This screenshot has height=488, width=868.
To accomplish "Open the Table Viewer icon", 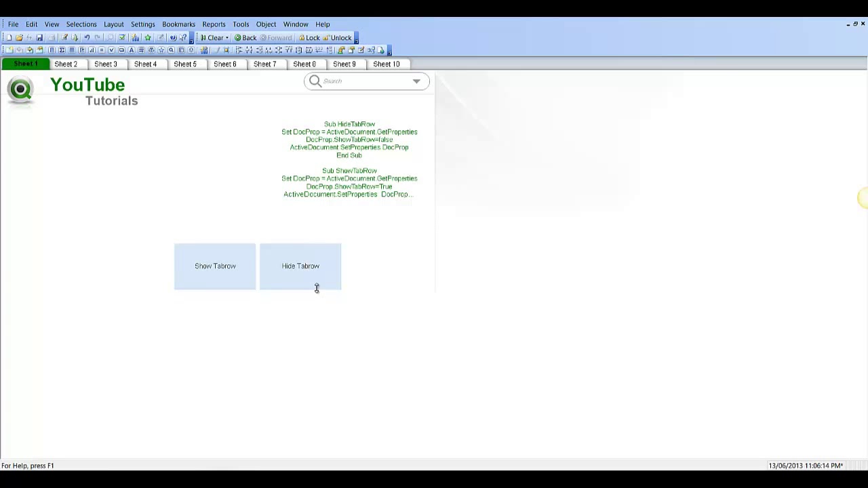I will pos(371,50).
